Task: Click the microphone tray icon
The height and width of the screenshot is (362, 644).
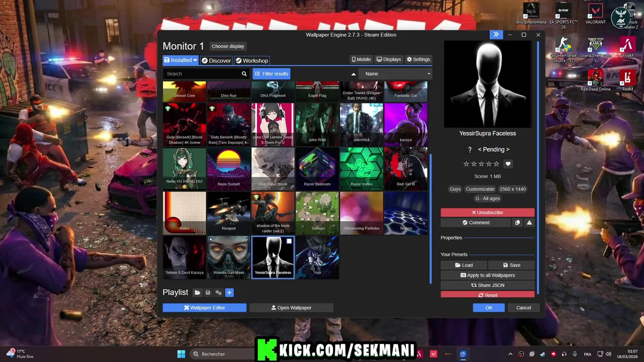Action: coord(575,354)
